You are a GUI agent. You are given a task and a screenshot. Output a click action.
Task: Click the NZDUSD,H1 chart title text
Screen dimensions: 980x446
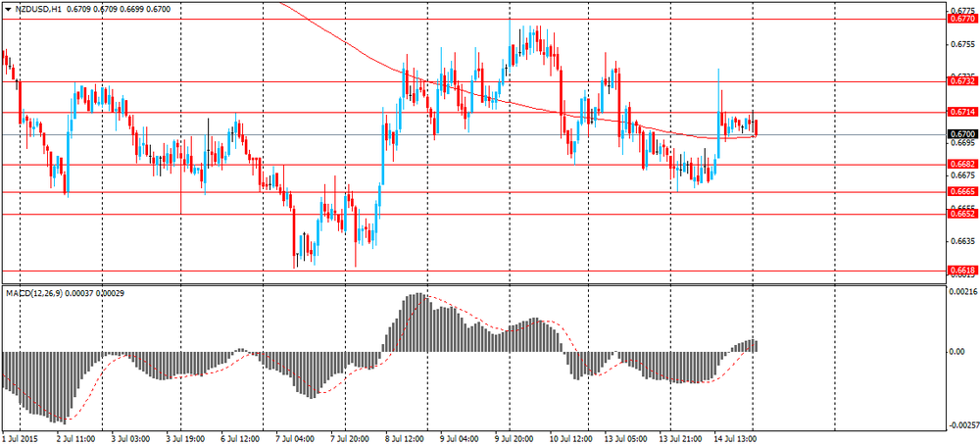click(39, 9)
